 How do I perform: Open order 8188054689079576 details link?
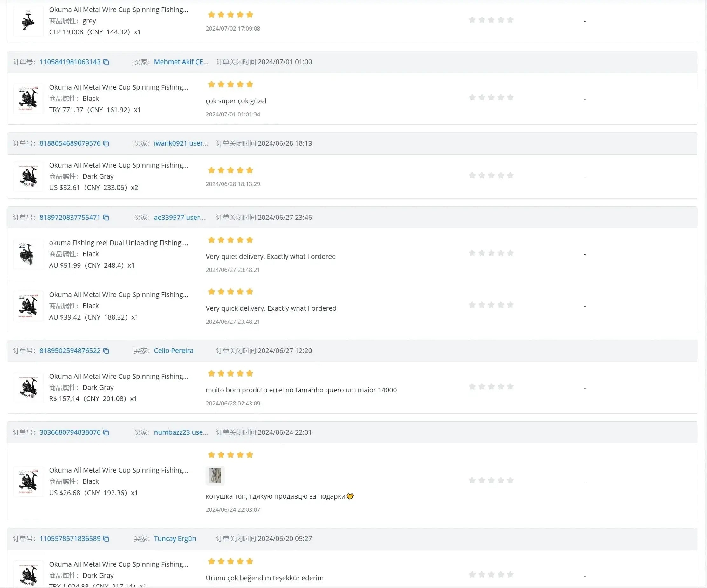coord(70,143)
